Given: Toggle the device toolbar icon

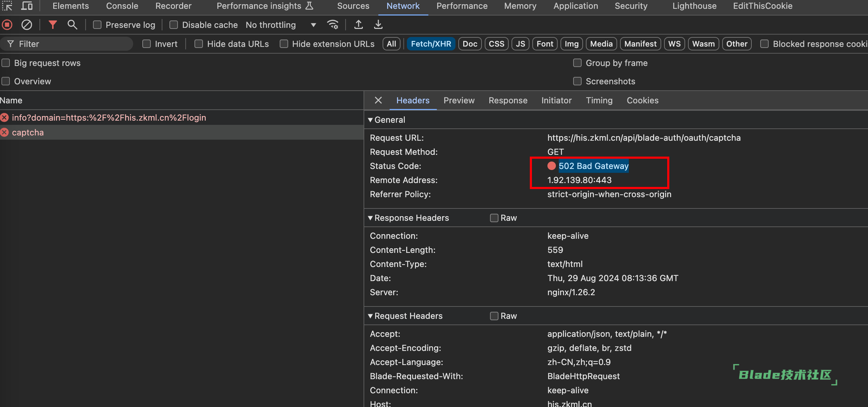Looking at the screenshot, I should tap(27, 6).
